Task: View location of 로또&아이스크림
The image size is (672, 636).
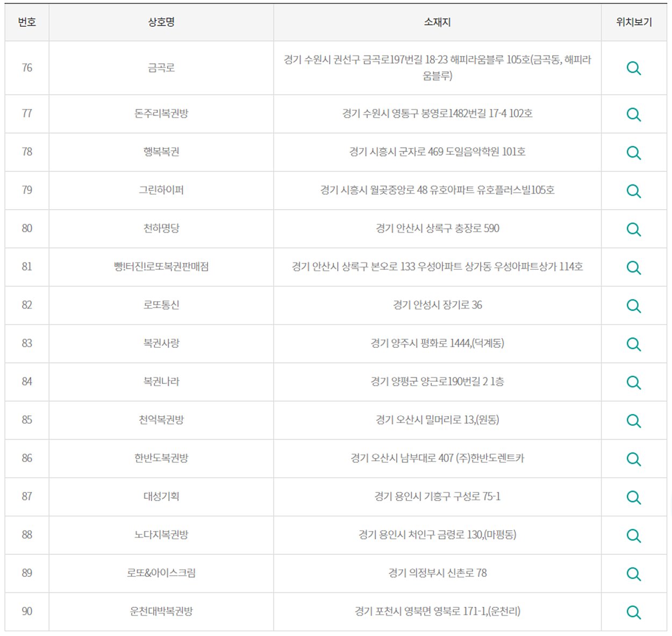Action: click(634, 574)
